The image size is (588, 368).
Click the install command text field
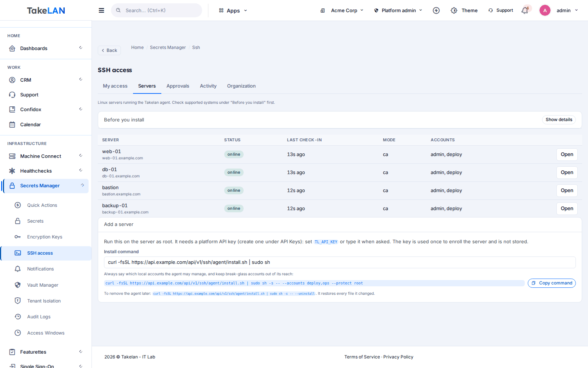[340, 262]
